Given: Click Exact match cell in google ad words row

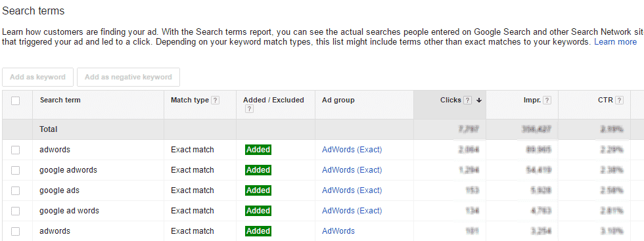Looking at the screenshot, I should [x=193, y=211].
